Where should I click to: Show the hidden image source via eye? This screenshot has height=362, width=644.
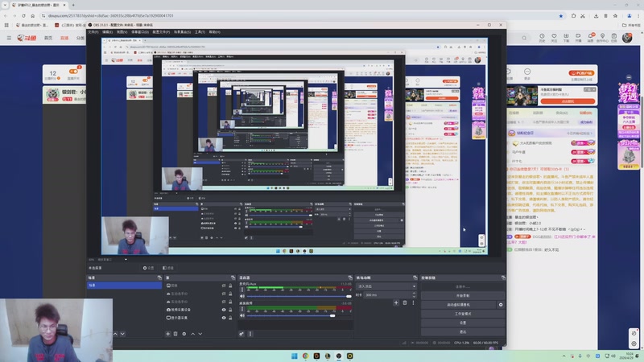(x=224, y=286)
